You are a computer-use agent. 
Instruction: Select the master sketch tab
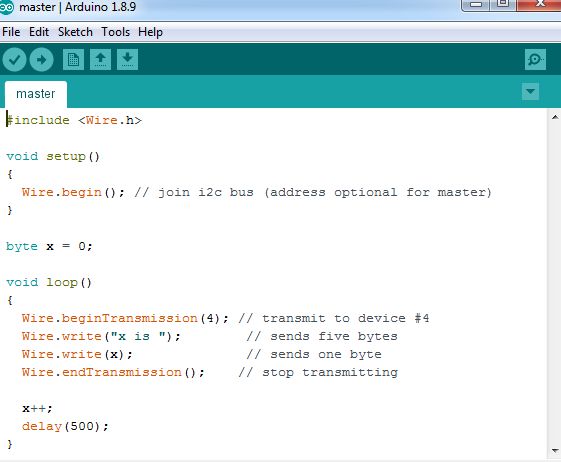[36, 94]
